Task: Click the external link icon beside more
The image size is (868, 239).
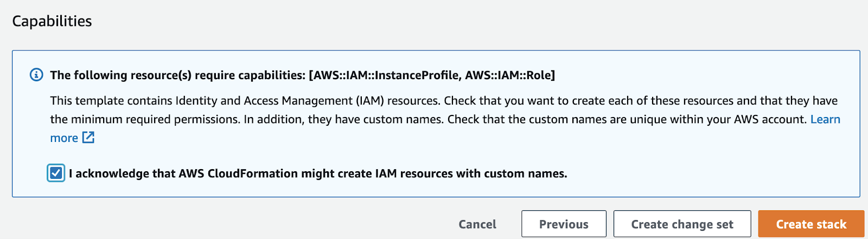Action: (x=88, y=138)
